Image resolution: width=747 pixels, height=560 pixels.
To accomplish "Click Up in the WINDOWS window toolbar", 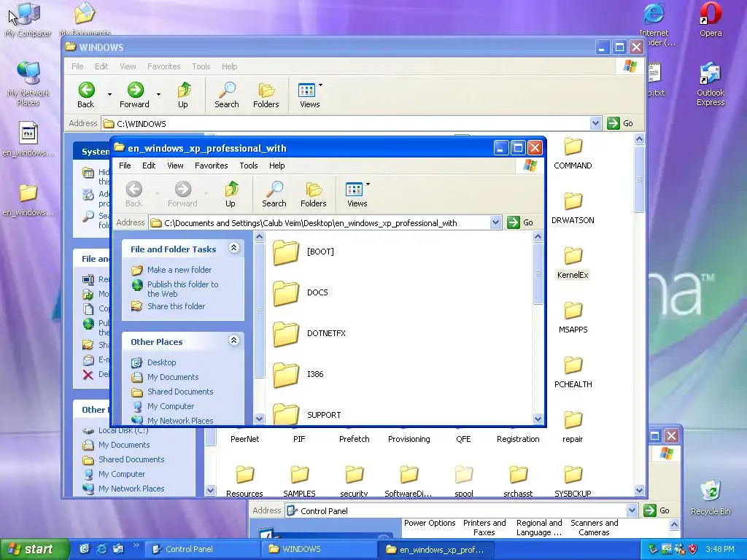I will (183, 95).
